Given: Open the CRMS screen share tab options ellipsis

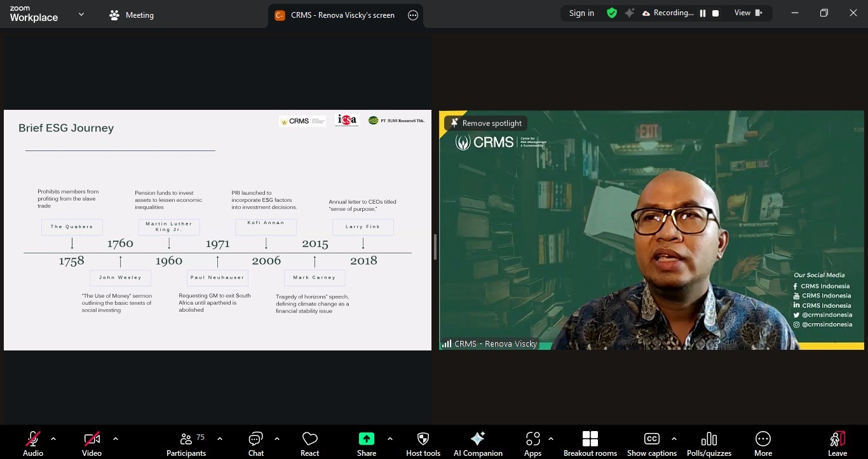Looking at the screenshot, I should click(x=413, y=15).
